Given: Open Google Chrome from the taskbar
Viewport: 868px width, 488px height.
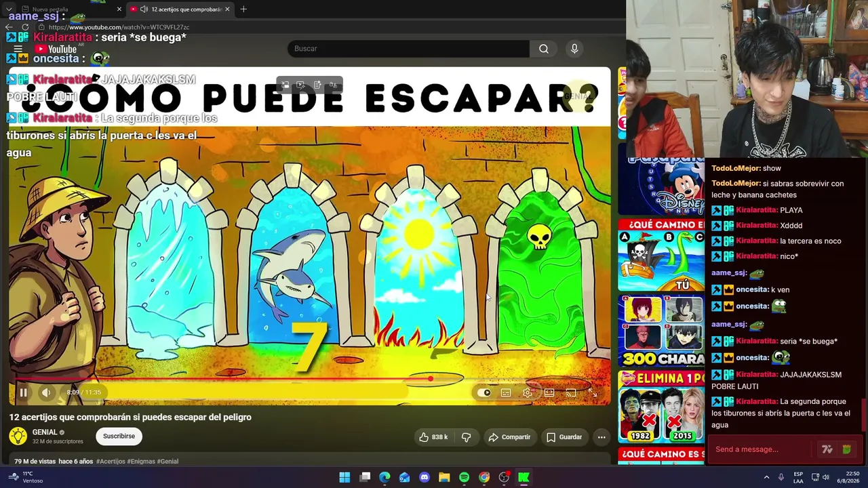Looking at the screenshot, I should (x=484, y=478).
